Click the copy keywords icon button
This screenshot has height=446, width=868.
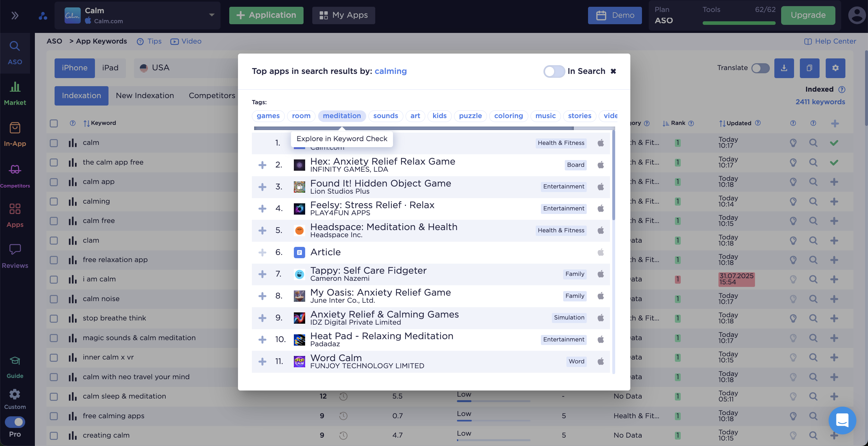coord(810,68)
